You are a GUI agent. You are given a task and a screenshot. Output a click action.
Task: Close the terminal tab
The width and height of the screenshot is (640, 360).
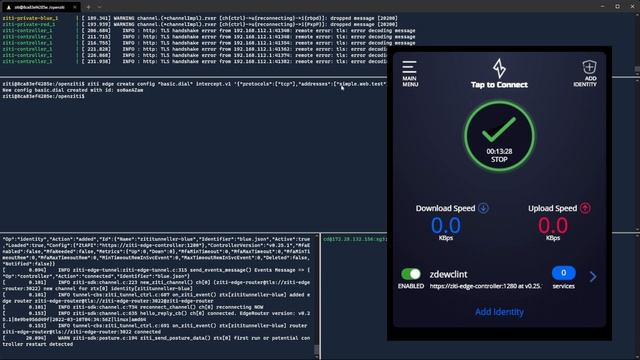(75, 7)
